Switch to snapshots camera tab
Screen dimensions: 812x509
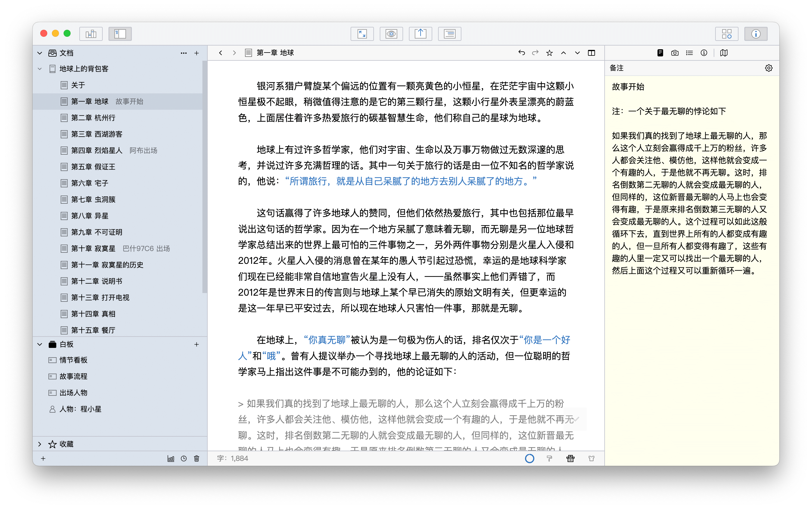point(674,53)
